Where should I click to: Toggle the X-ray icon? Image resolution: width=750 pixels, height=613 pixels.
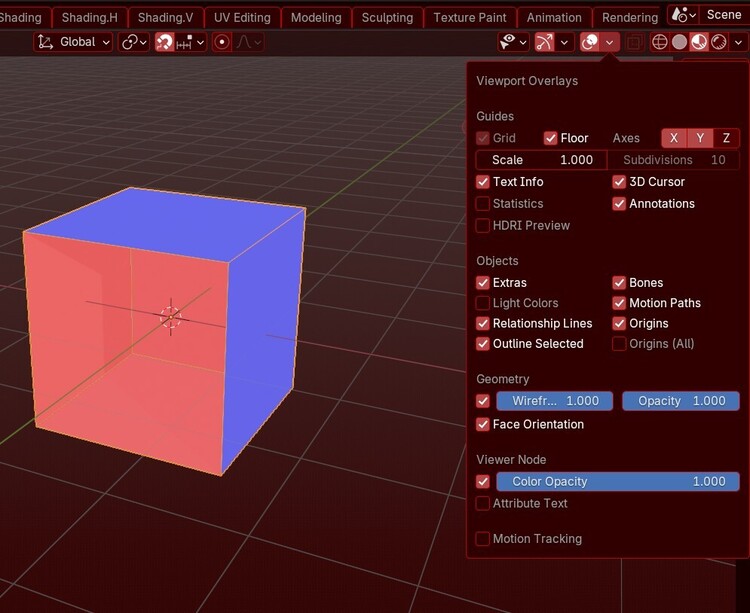coord(635,42)
